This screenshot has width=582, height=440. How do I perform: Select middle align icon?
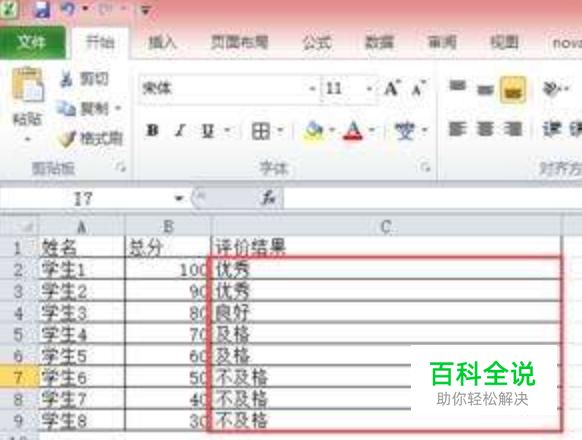(x=485, y=89)
